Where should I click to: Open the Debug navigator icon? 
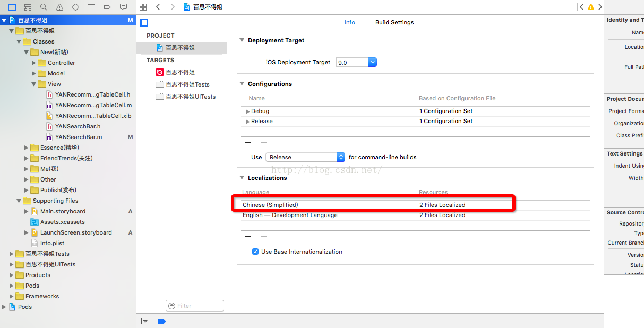(91, 7)
